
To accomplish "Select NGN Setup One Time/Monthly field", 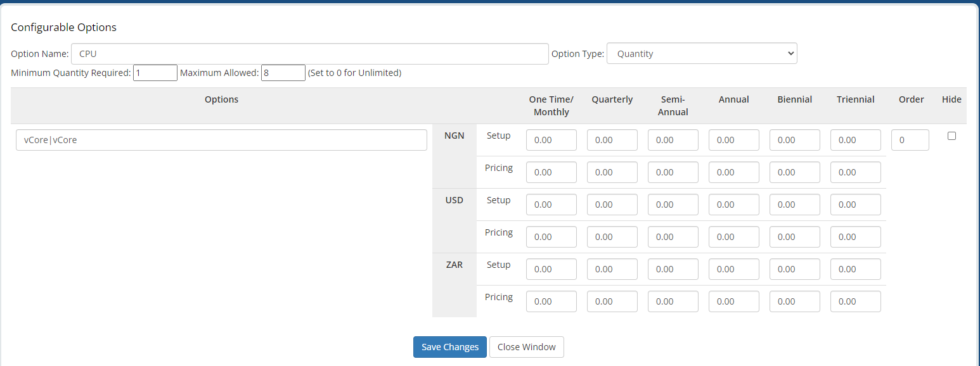I will click(551, 140).
